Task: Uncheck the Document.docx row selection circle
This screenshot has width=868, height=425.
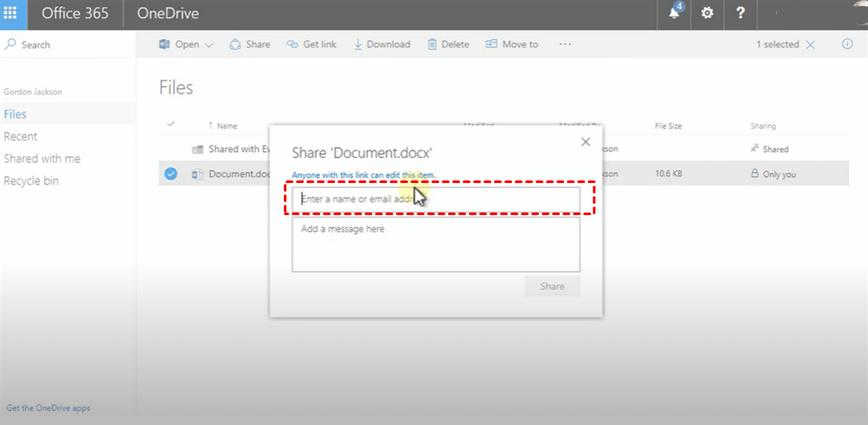Action: pyautogui.click(x=170, y=173)
